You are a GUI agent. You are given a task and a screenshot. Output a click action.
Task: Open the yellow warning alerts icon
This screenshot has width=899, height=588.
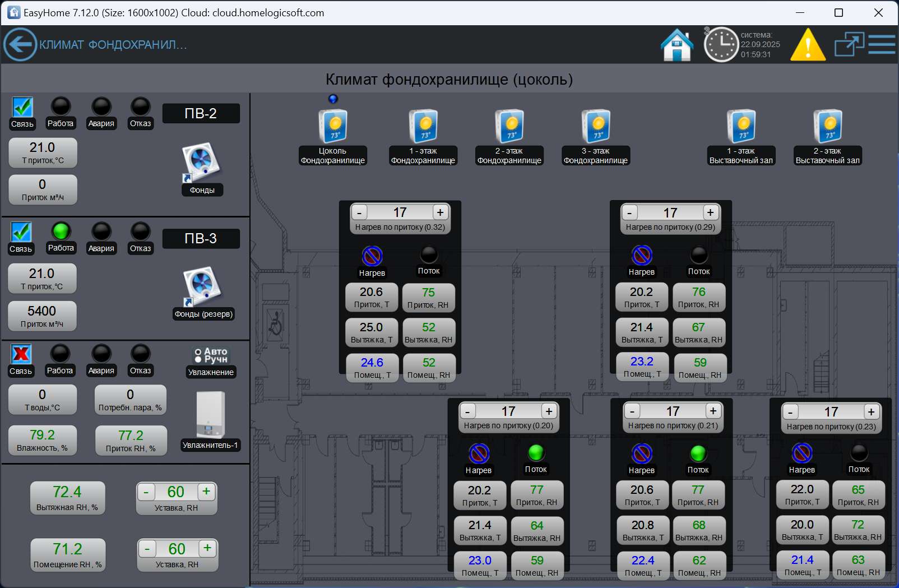807,44
